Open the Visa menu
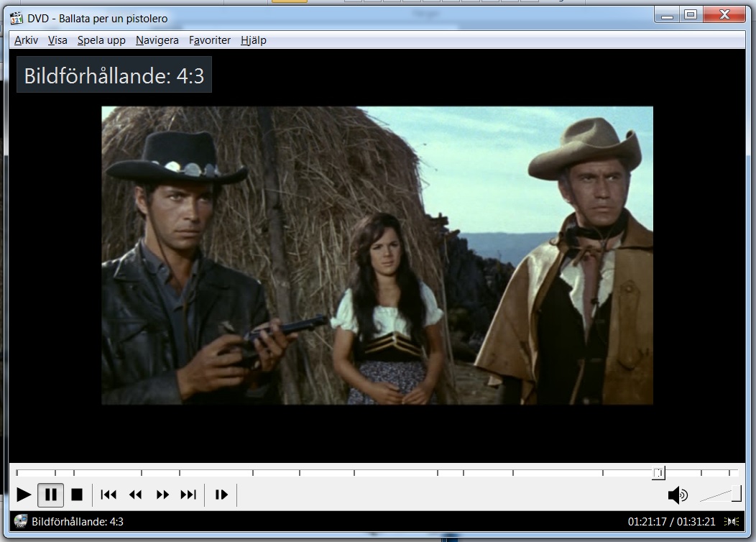The image size is (756, 542). [x=57, y=40]
